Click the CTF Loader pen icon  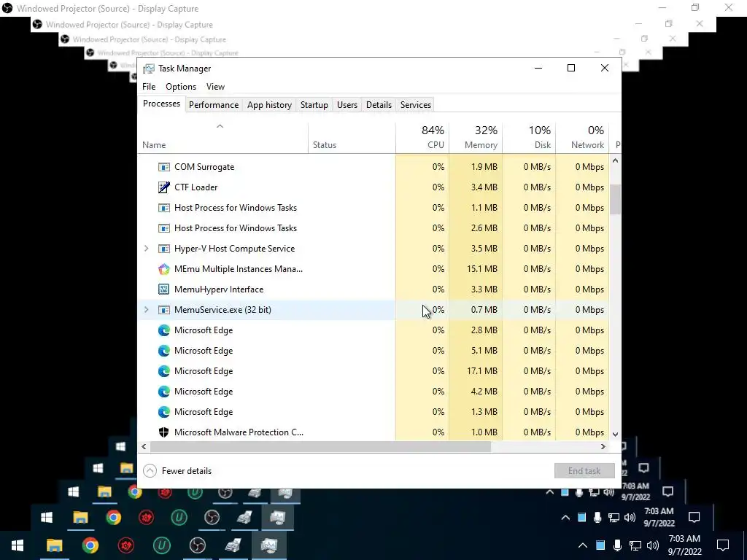pos(164,187)
